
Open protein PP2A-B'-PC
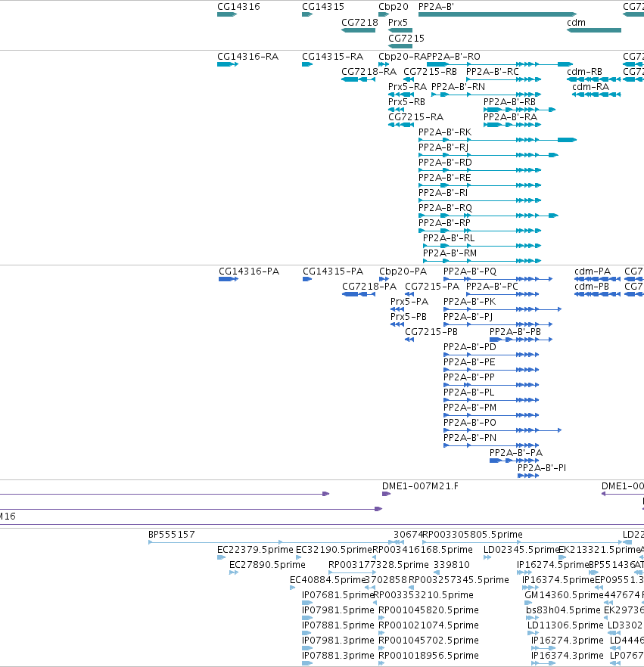(x=492, y=287)
